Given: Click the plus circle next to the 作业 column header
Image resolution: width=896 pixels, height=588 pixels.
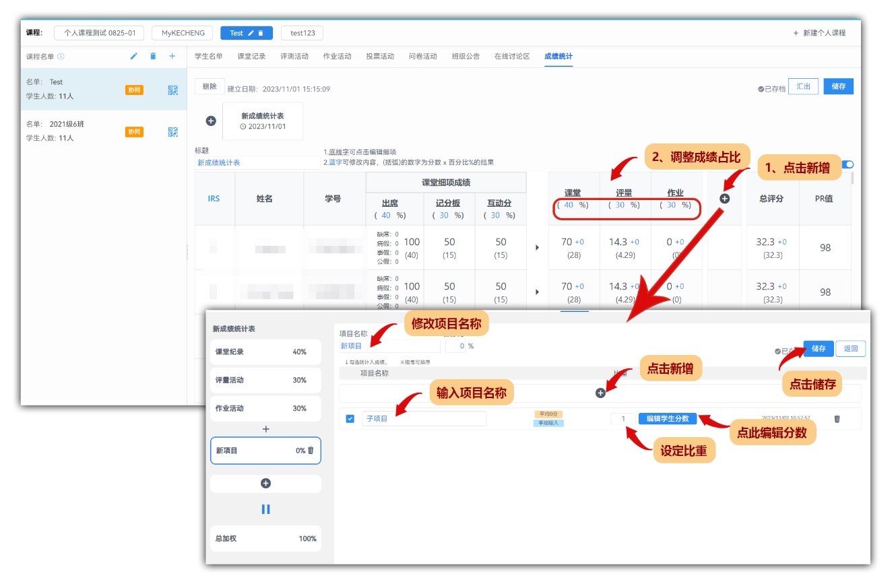Looking at the screenshot, I should (725, 199).
